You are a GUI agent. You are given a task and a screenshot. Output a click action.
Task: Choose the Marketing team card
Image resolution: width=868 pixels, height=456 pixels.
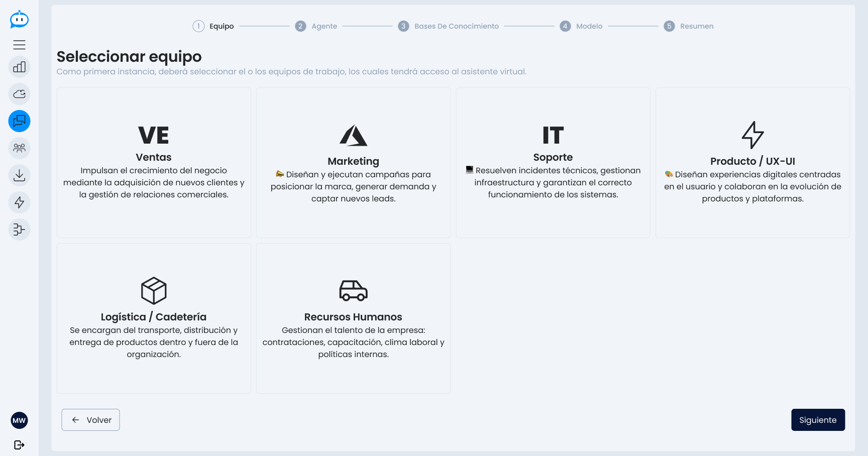(353, 163)
